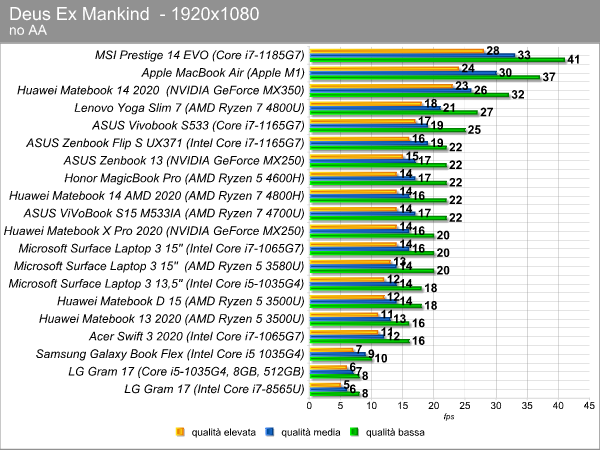Select the 'qualità media' legend label

(x=310, y=432)
